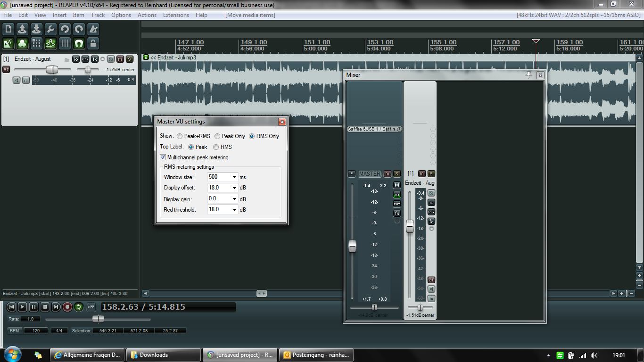Open the master fx button in the Mixer
644x362 pixels.
tap(397, 214)
